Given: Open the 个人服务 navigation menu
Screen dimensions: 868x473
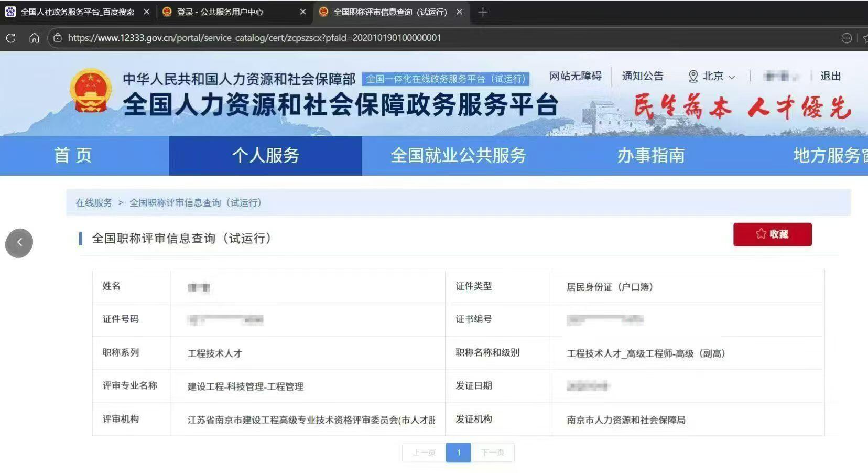Looking at the screenshot, I should (265, 155).
